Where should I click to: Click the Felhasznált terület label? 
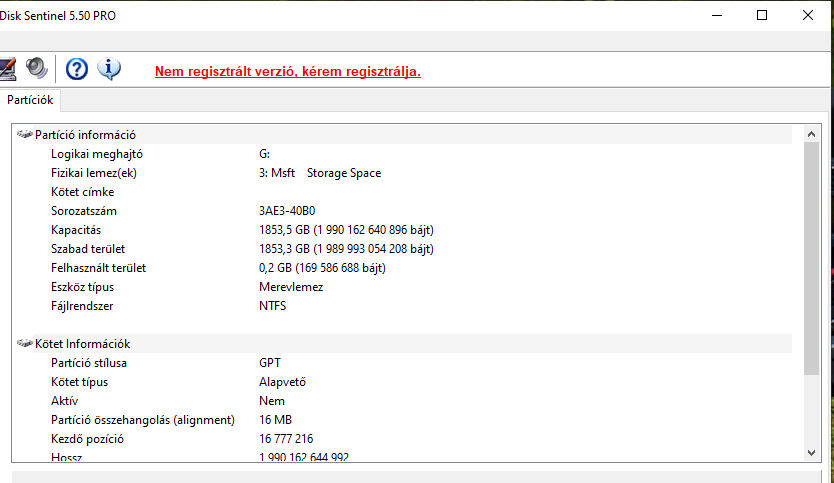coord(98,268)
